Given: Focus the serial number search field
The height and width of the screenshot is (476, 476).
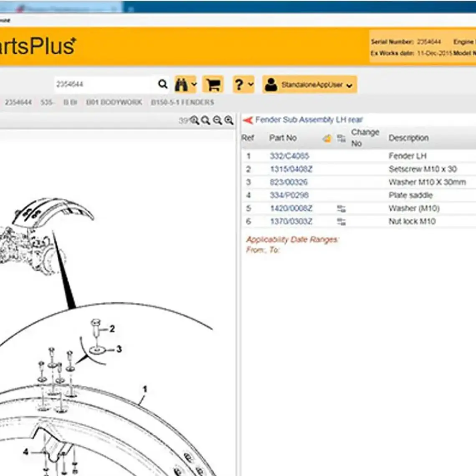Looking at the screenshot, I should 106,84.
